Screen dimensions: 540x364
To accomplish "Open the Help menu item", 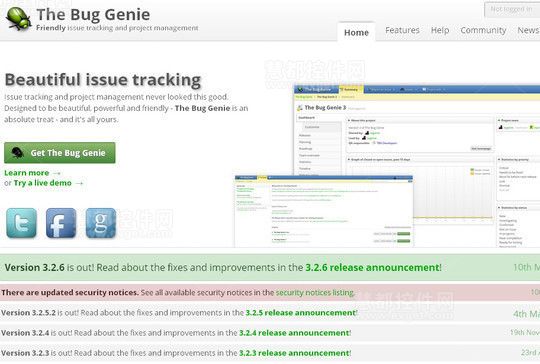I will (440, 30).
